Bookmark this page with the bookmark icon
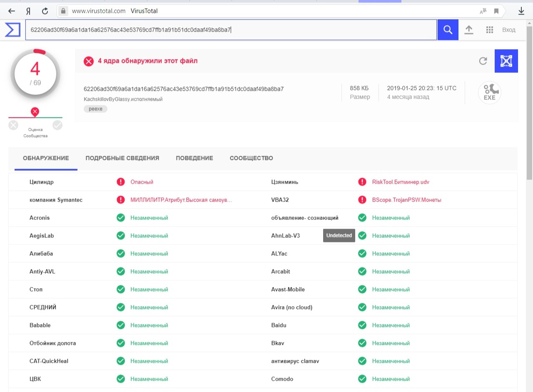This screenshot has width=533, height=392. click(x=496, y=11)
